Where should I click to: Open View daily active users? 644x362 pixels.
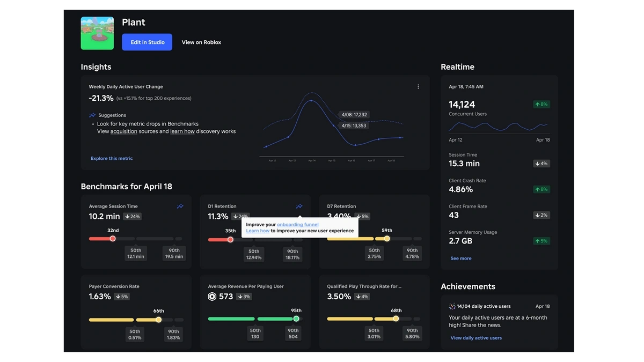point(476,338)
